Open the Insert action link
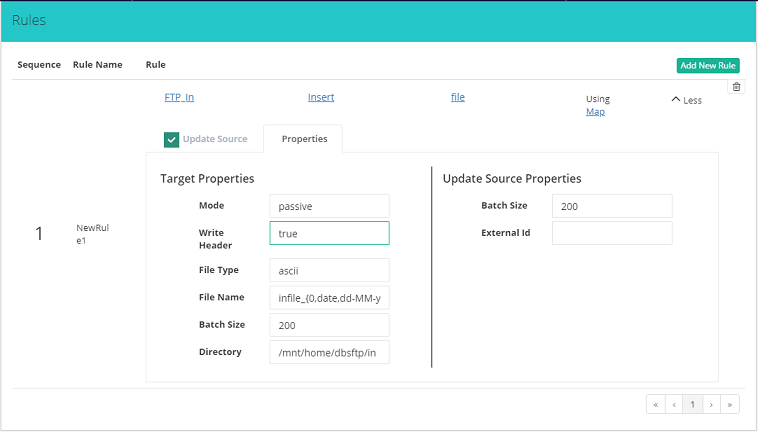 321,97
